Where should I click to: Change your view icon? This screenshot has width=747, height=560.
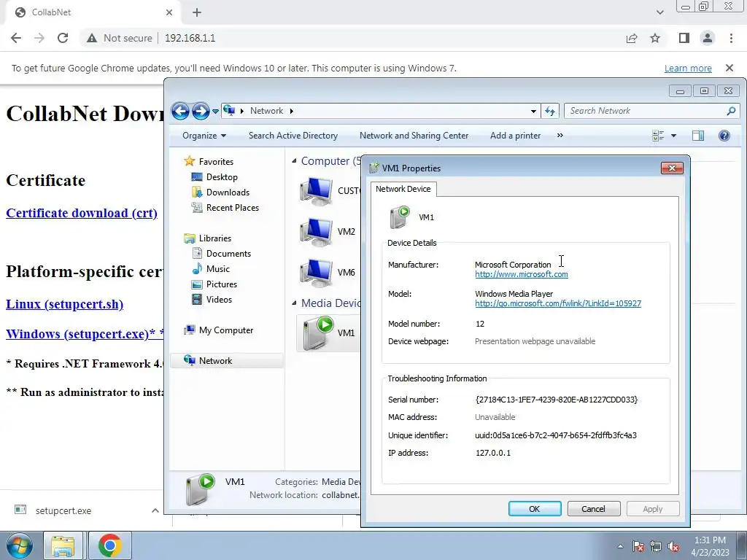click(658, 136)
